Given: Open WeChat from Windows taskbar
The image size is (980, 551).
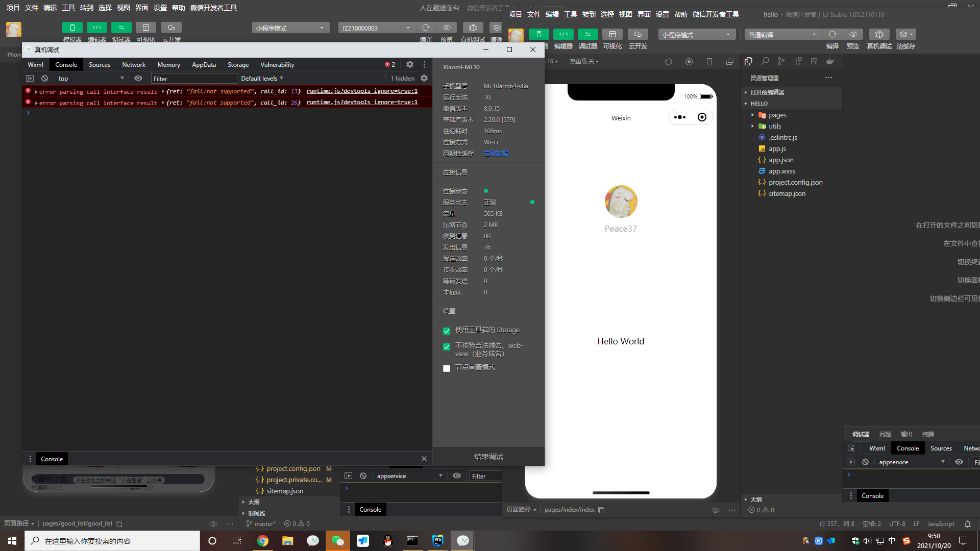Looking at the screenshot, I should coord(337,541).
